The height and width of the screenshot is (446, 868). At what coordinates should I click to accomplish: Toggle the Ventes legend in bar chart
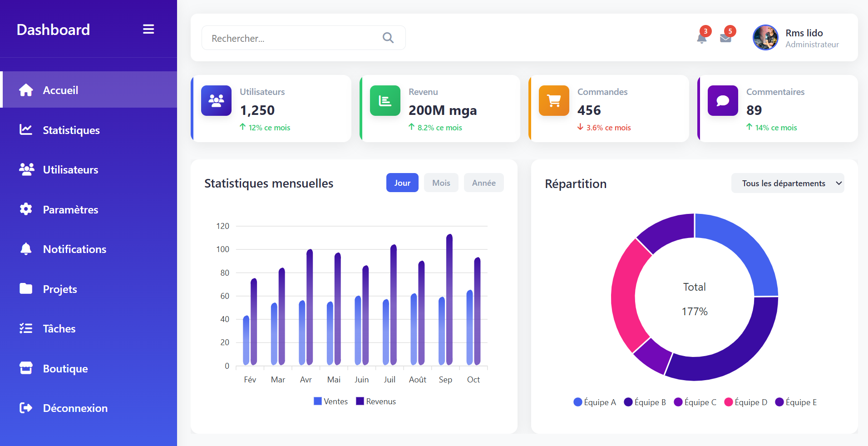tap(330, 401)
